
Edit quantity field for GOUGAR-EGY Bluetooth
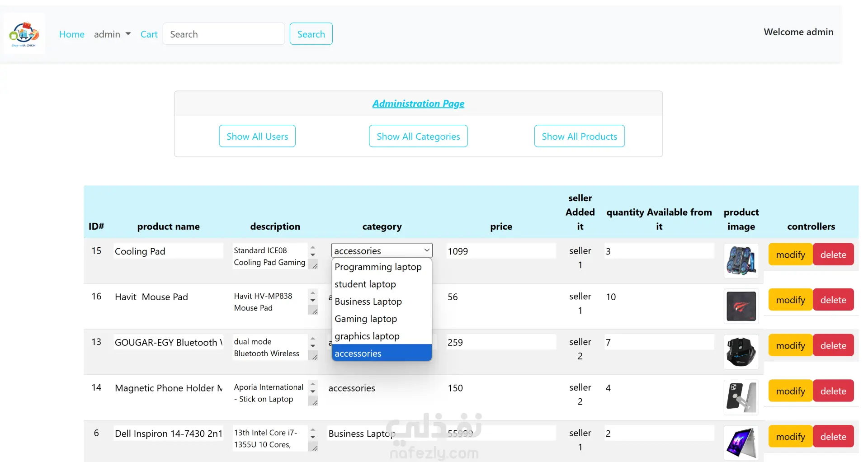pyautogui.click(x=659, y=343)
